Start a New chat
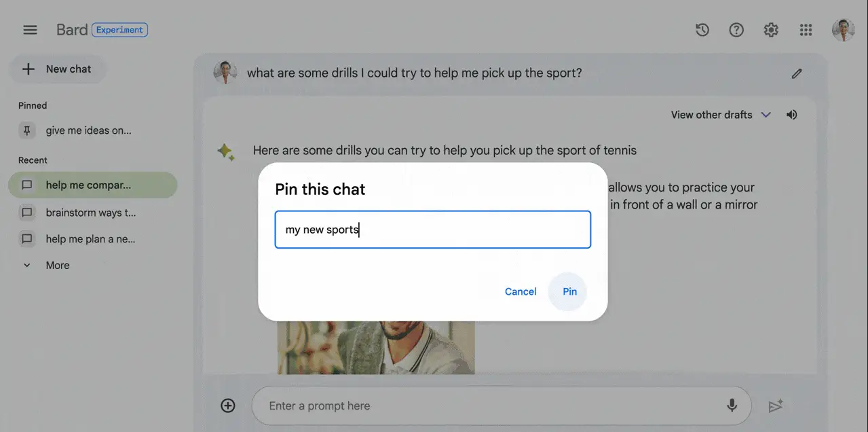 coord(58,69)
